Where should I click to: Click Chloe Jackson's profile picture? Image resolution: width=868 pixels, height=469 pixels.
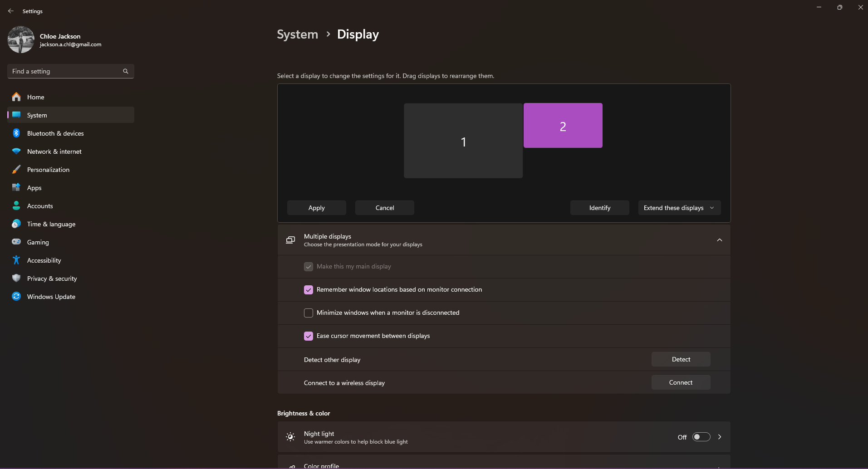(21, 39)
